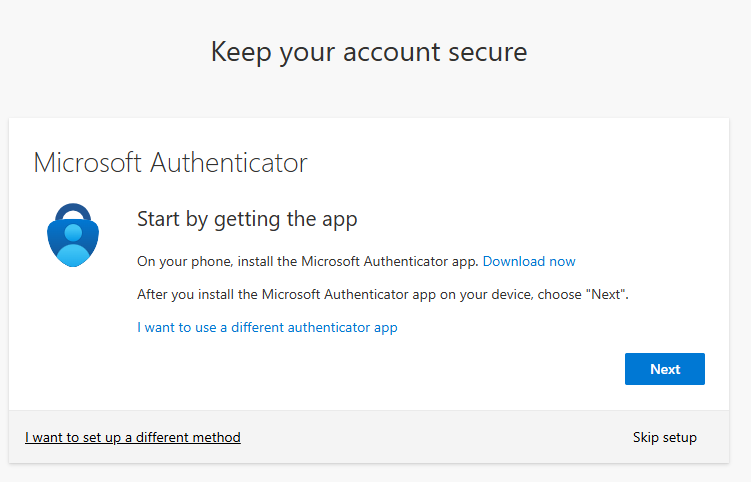Click the After you install instruction sentence
This screenshot has height=482, width=751.
coord(383,294)
